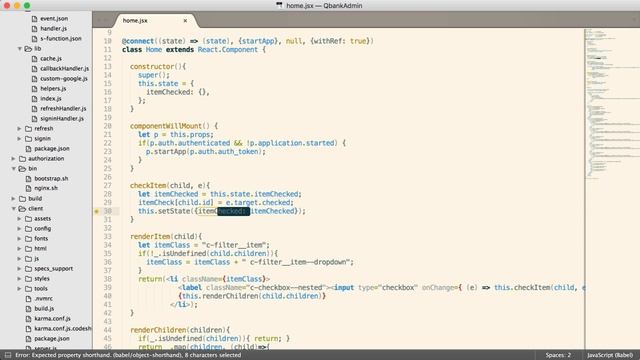Click p.startApp on line 23
The image size is (640, 360).
click(166, 151)
